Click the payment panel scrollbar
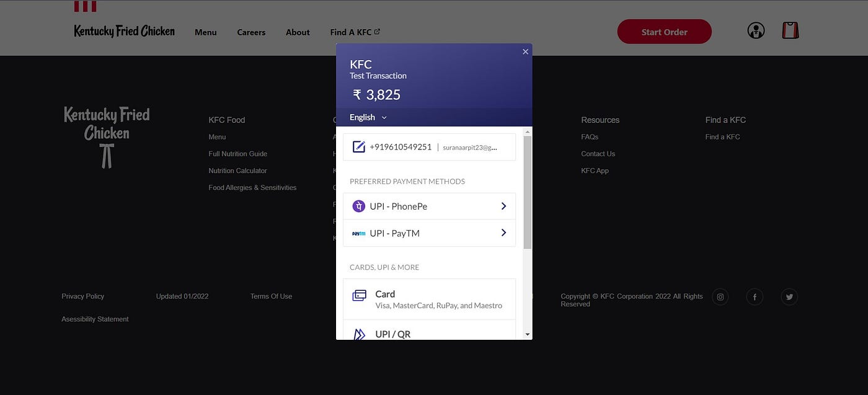Image resolution: width=868 pixels, height=395 pixels. tap(528, 192)
